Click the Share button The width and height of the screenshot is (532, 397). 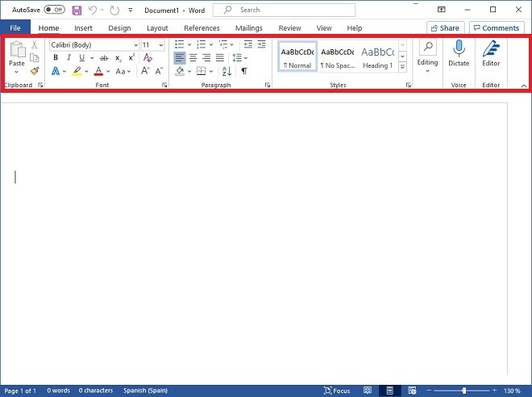click(x=445, y=28)
